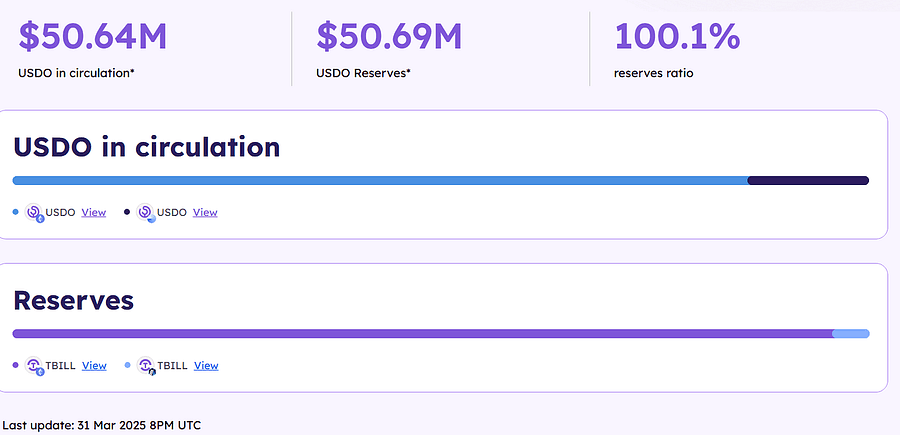Click the $50.64M USDO in circulation figure
Viewport: 900px width, 435px height.
pyautogui.click(x=92, y=36)
